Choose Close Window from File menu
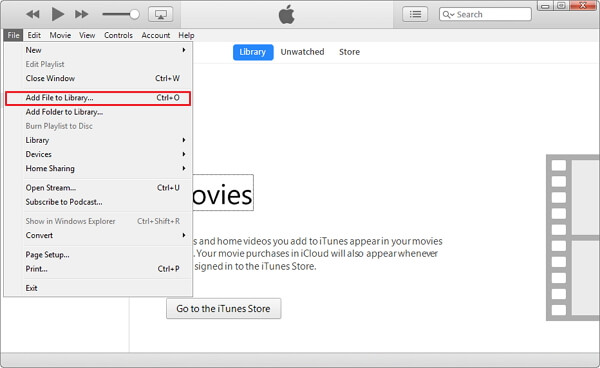 coord(98,78)
